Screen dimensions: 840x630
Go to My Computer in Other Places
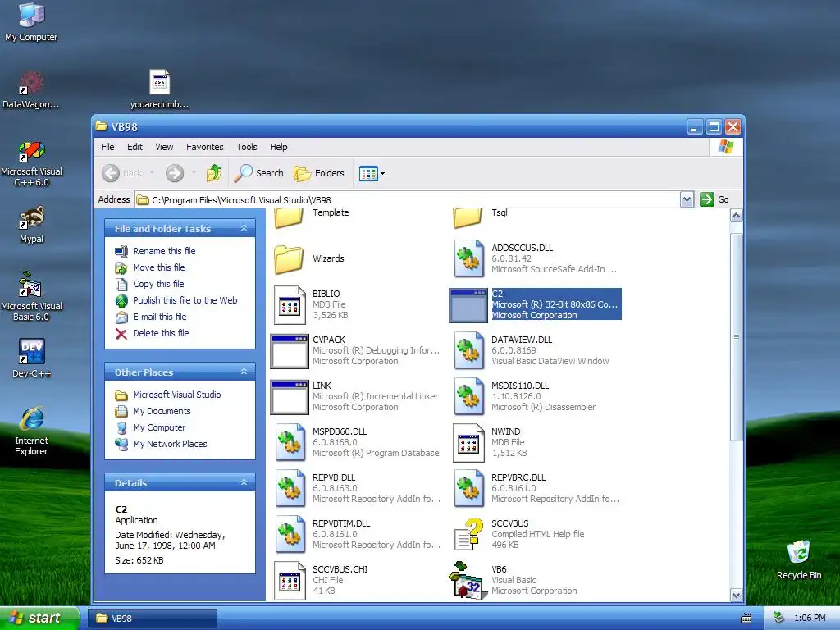pyautogui.click(x=159, y=427)
